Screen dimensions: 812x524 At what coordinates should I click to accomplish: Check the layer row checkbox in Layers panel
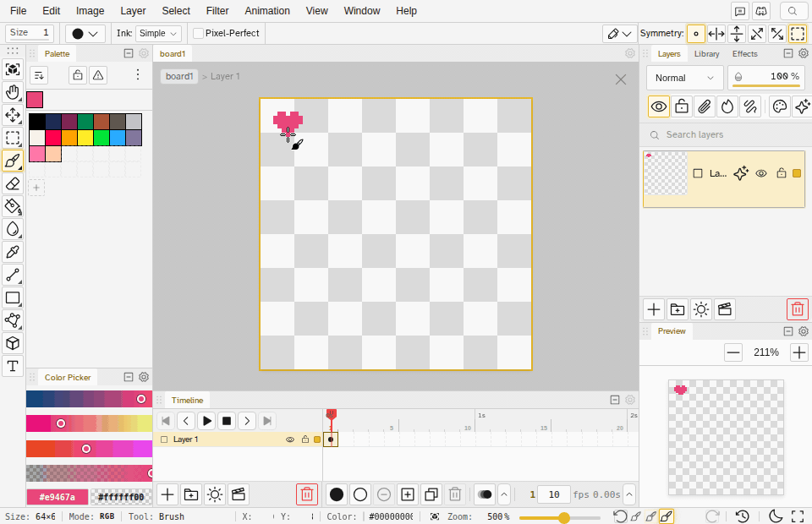tap(698, 173)
